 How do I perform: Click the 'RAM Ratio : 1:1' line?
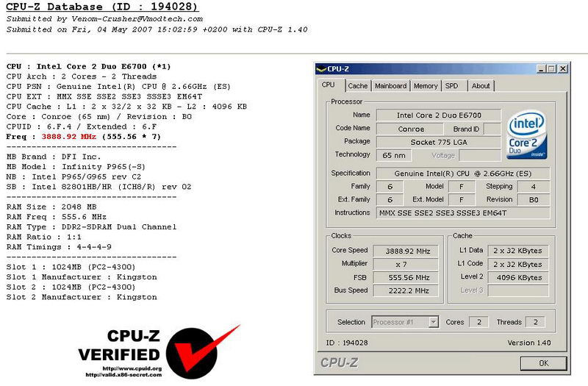[x=44, y=237]
